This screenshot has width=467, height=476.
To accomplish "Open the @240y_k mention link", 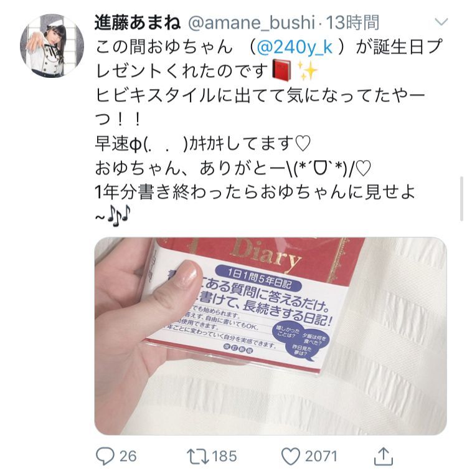I will point(295,47).
